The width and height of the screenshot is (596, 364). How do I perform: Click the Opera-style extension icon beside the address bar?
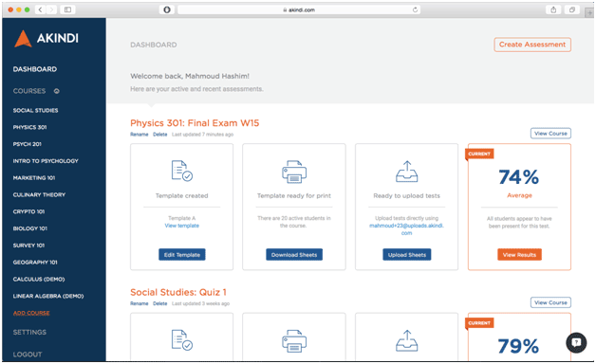(x=167, y=9)
